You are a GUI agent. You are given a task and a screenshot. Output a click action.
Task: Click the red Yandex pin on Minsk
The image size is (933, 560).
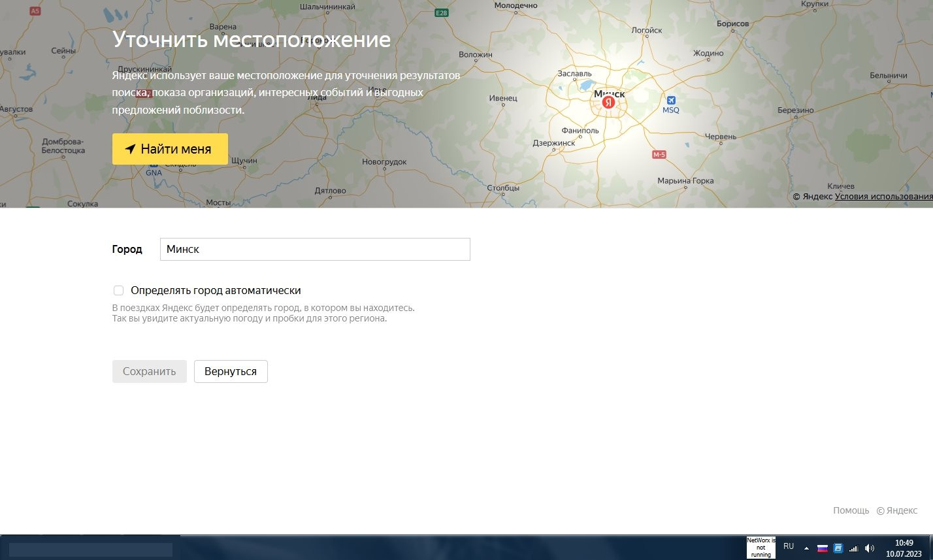(608, 103)
